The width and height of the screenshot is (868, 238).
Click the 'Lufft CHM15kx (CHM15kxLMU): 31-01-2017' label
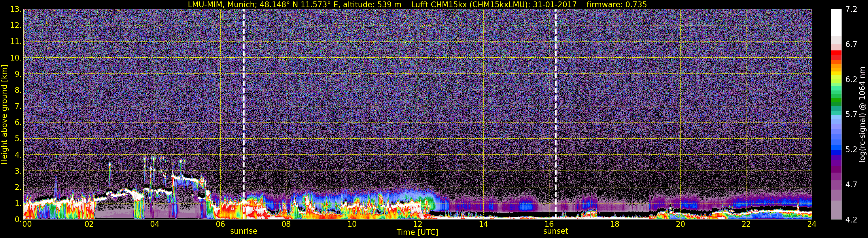click(494, 4)
